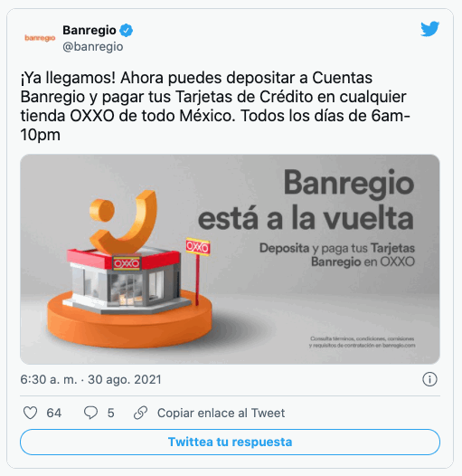Click the 5 replies count
The image size is (462, 476).
(x=110, y=413)
